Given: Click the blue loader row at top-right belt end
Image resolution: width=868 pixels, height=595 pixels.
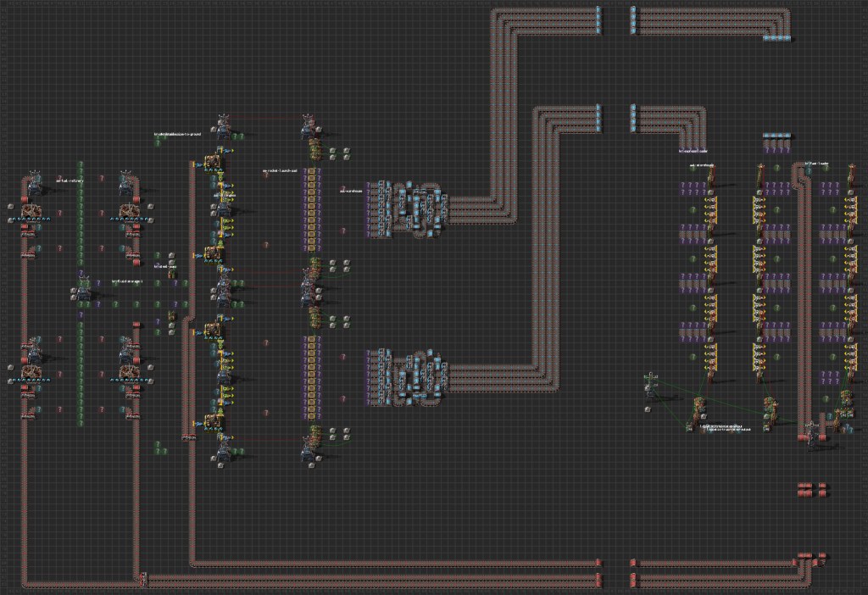Looking at the screenshot, I should click(x=776, y=38).
